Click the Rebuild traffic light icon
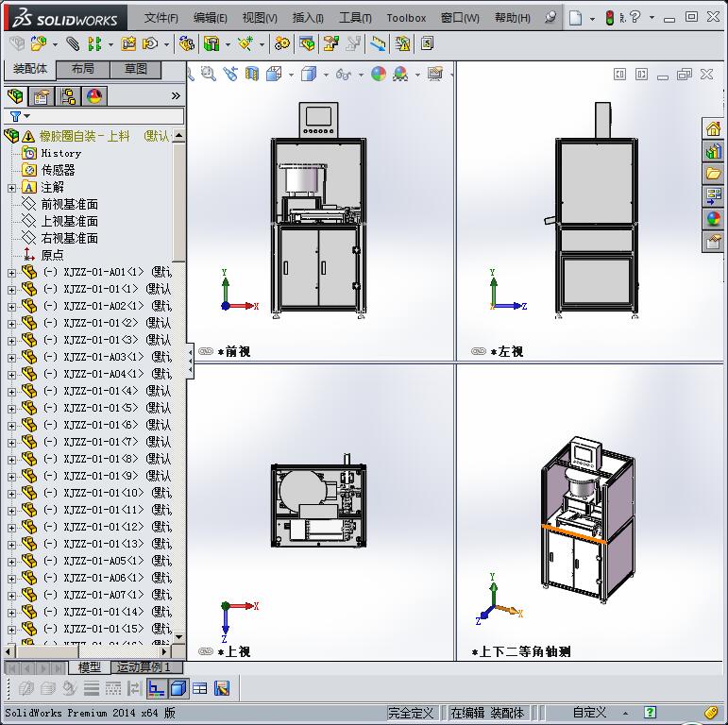 [x=610, y=18]
